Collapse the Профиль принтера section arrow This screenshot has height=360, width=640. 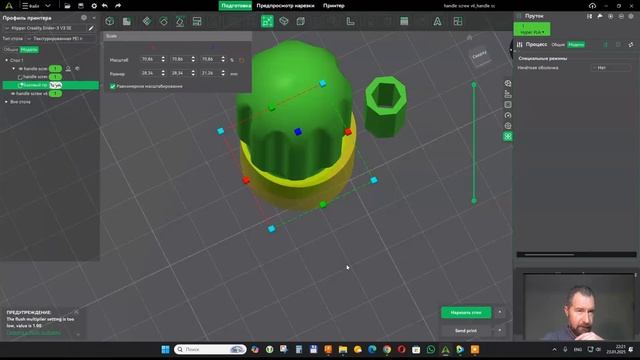pos(94,18)
